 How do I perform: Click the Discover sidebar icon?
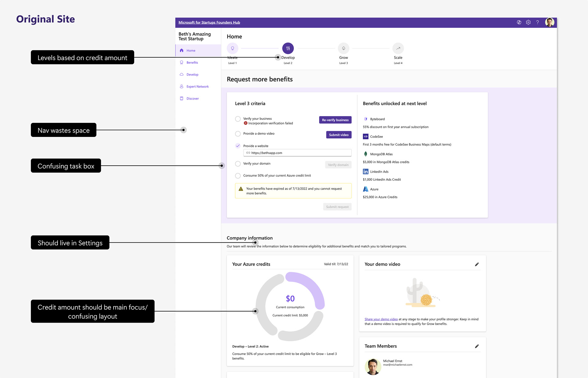[182, 99]
